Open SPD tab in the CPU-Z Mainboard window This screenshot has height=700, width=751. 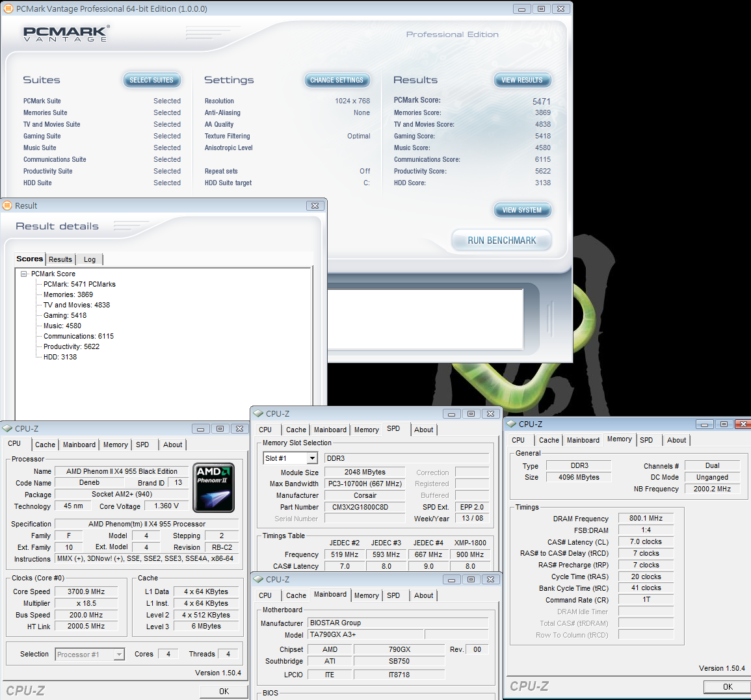click(x=393, y=595)
